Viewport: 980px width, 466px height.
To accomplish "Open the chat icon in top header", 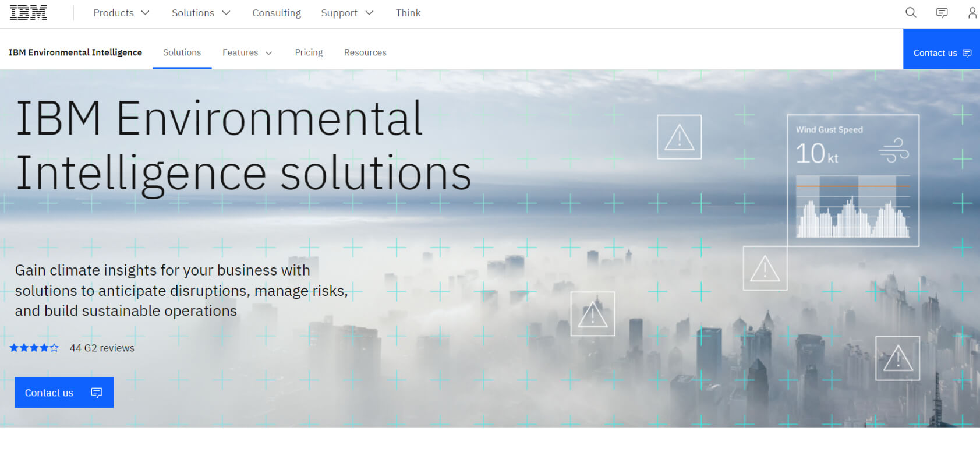I will pos(942,13).
